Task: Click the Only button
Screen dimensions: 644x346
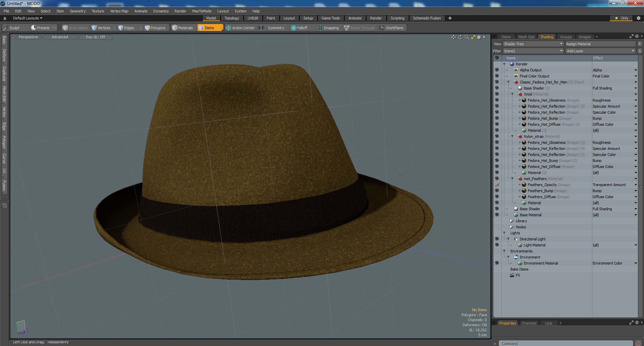Action: point(621,18)
